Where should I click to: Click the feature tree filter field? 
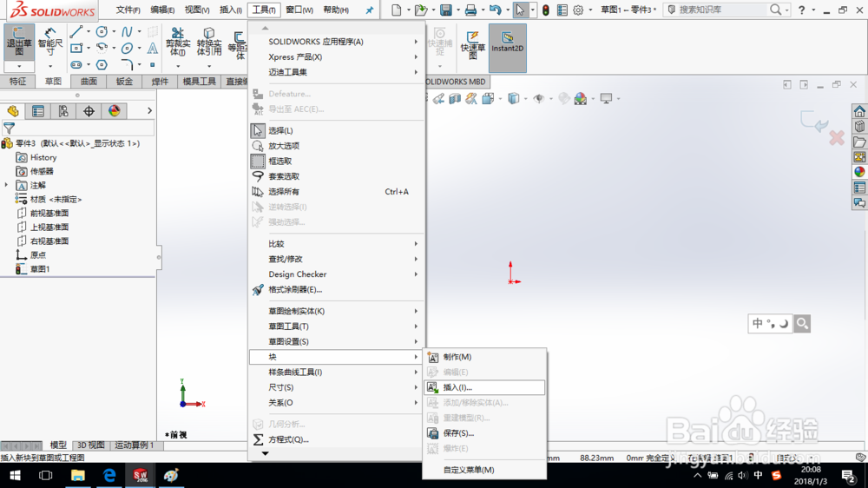tap(77, 128)
